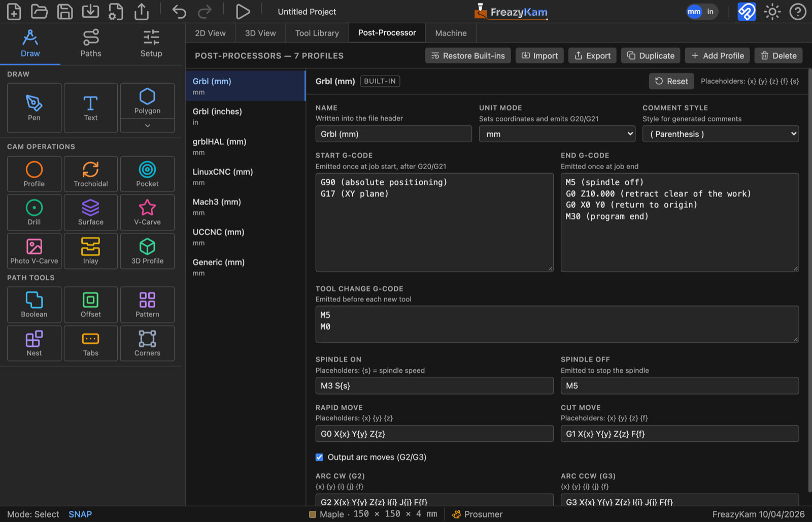Use the Offset path tool
812x522 pixels.
coord(91,305)
